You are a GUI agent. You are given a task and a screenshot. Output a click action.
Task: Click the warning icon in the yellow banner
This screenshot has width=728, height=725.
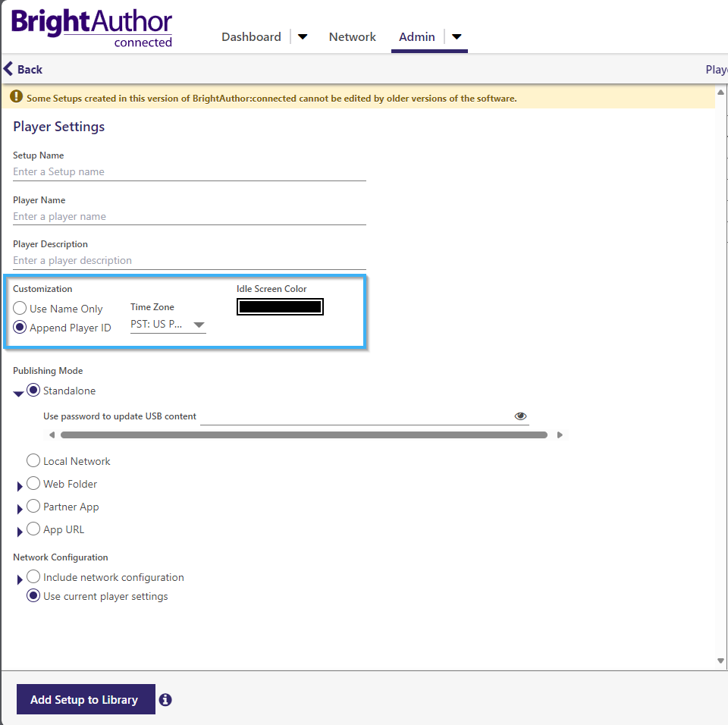pos(16,97)
